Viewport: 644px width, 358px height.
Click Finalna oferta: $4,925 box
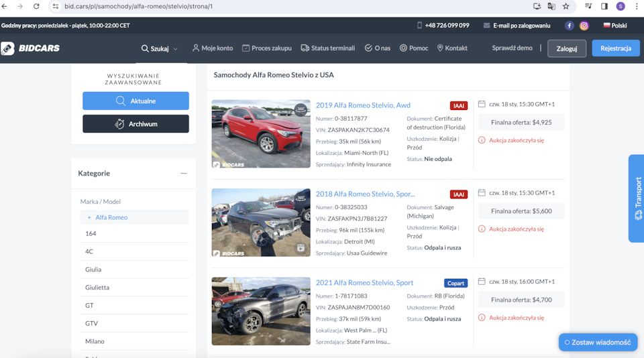pyautogui.click(x=521, y=122)
